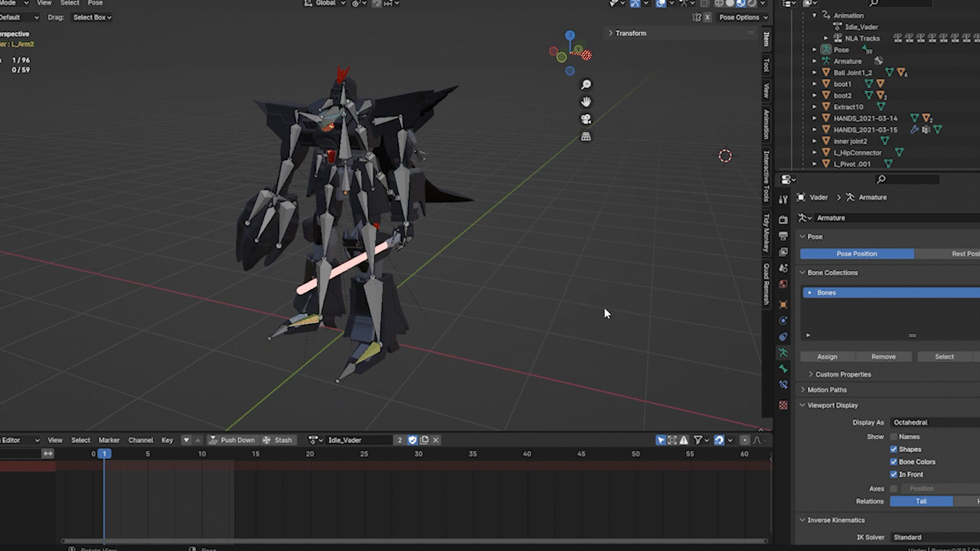Viewport: 980px width, 551px height.
Task: Click Remove bone collection button
Action: tap(884, 357)
